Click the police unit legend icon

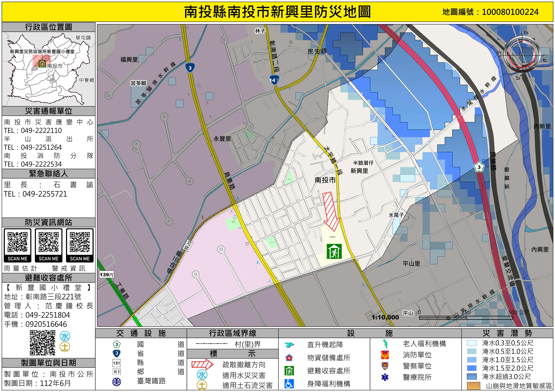pyautogui.click(x=385, y=366)
